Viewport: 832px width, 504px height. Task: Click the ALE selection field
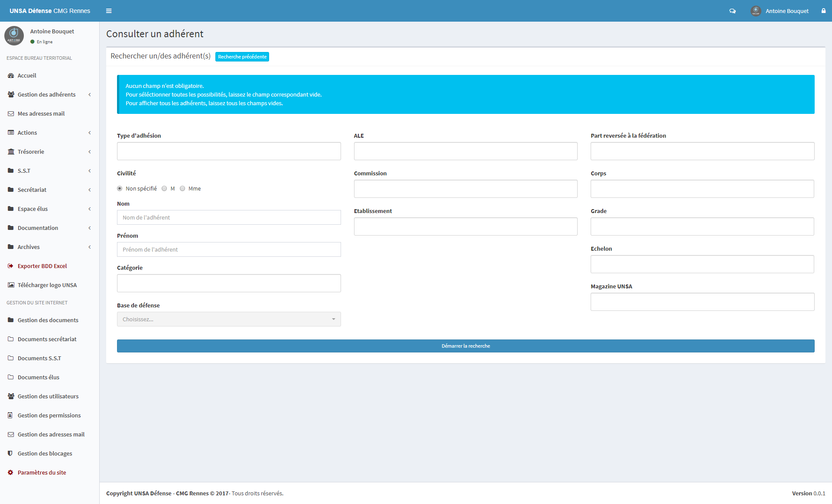[465, 151]
